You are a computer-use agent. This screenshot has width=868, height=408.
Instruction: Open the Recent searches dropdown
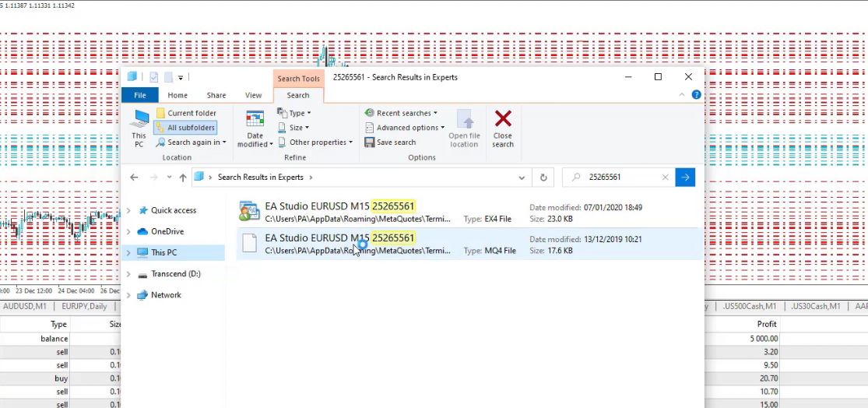point(401,113)
